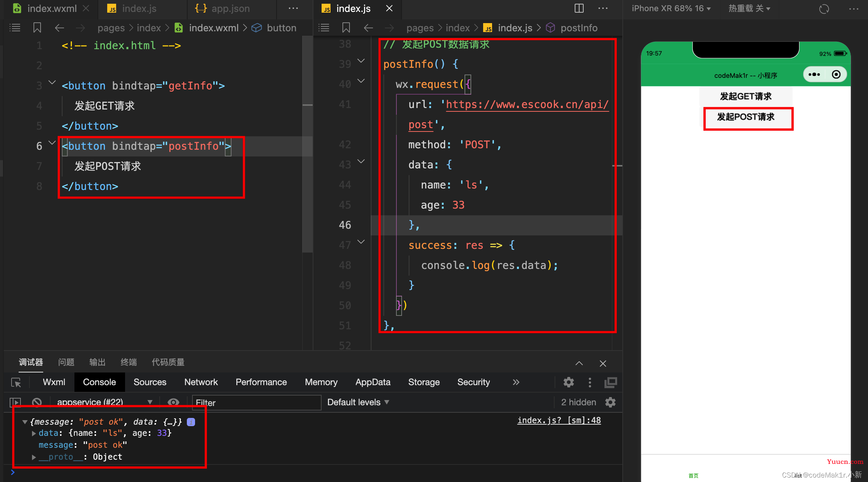Open appservice context dropdown
Screen dimensions: 868x482
pyautogui.click(x=104, y=402)
